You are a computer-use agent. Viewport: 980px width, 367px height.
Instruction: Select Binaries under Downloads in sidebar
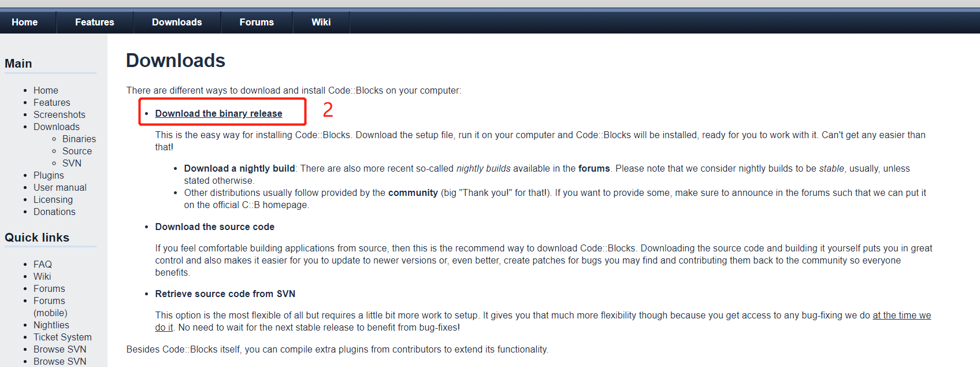[79, 139]
